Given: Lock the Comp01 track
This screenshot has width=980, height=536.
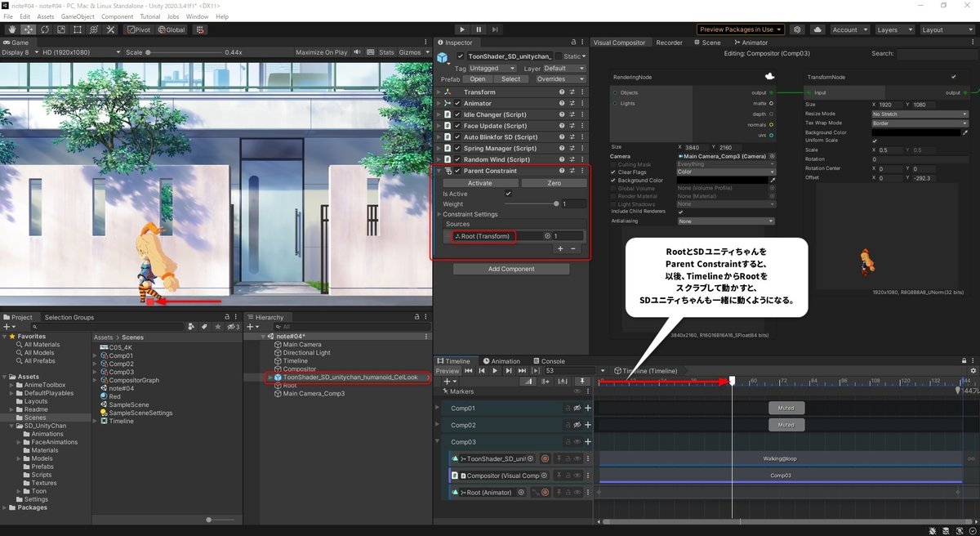Looking at the screenshot, I should click(x=568, y=408).
